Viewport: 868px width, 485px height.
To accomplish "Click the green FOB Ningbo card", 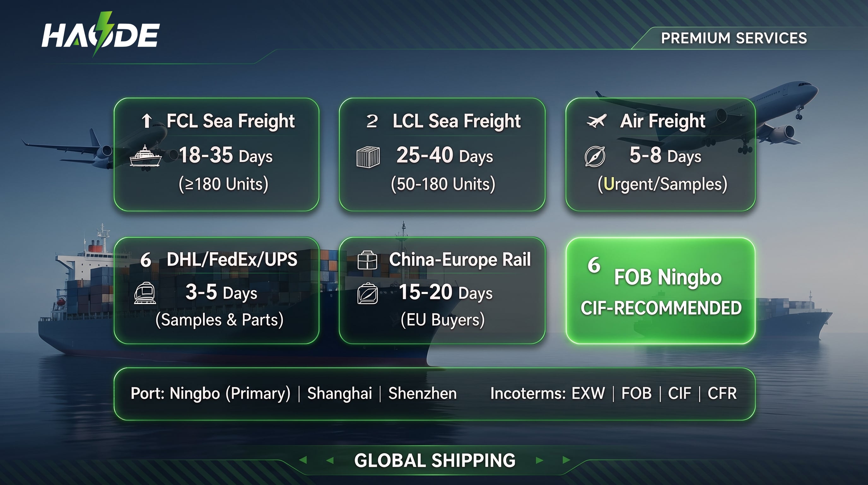I will coord(660,291).
